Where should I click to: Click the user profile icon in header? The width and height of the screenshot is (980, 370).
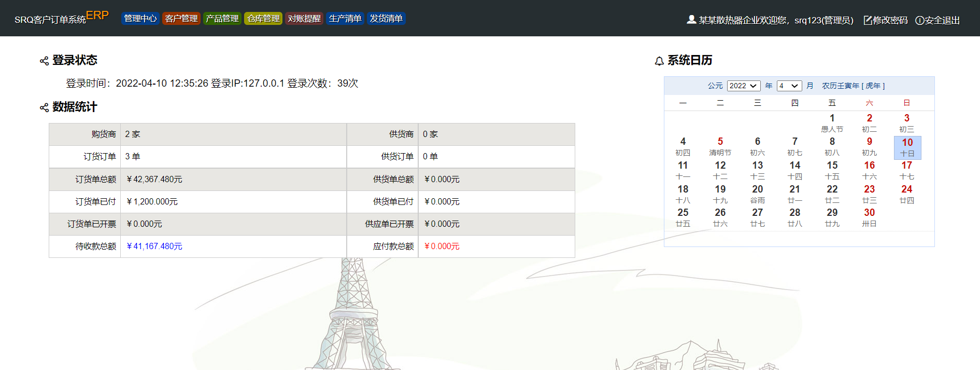691,20
